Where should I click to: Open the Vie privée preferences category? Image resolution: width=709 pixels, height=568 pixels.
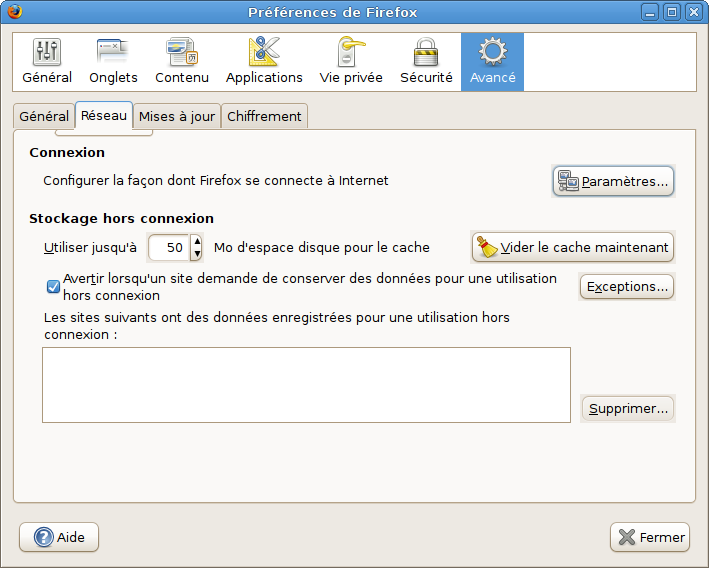tap(351, 62)
